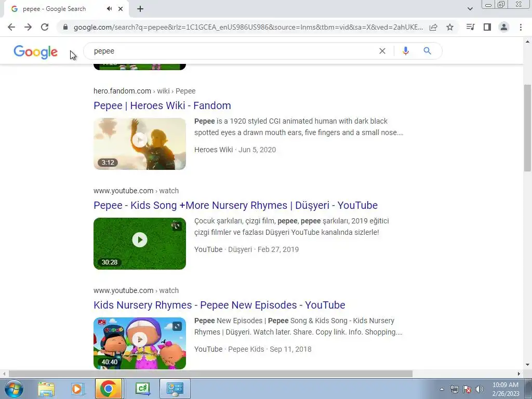
Task: Open Pepee Kids Song Düşyeri result
Action: pos(235,205)
